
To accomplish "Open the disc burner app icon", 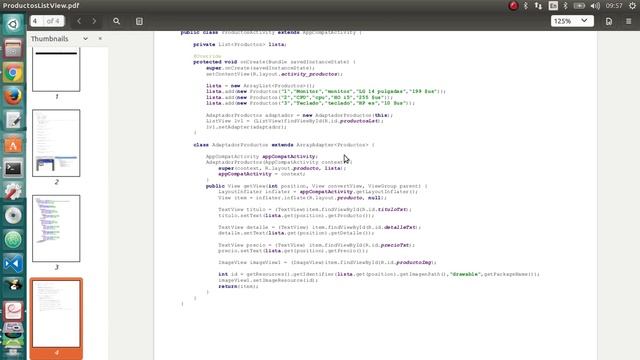I will coord(13,216).
